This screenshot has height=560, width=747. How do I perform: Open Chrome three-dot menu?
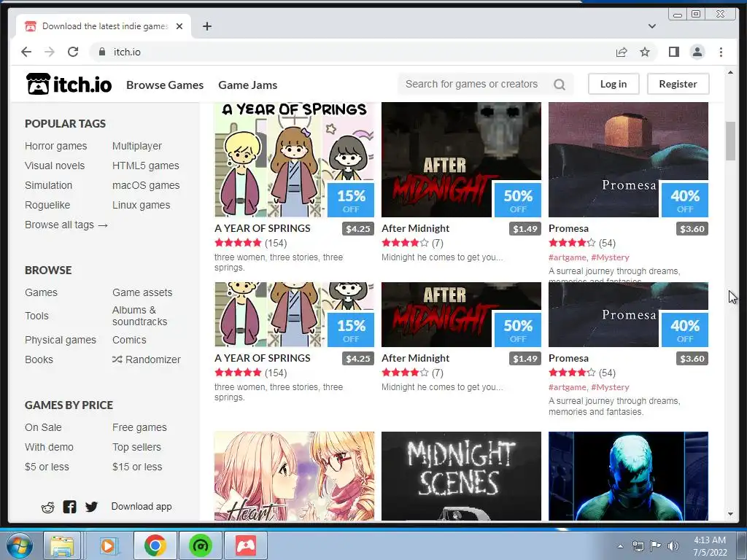click(x=721, y=52)
